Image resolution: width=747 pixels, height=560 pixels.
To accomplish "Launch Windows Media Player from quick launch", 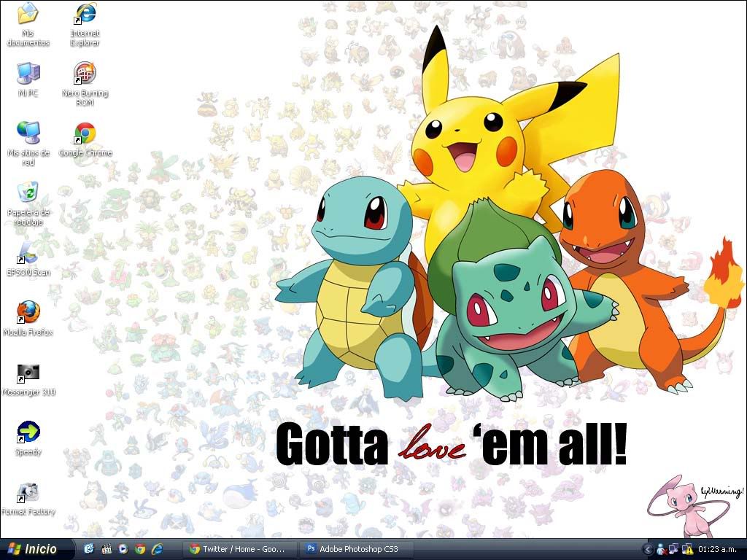I will point(123,549).
